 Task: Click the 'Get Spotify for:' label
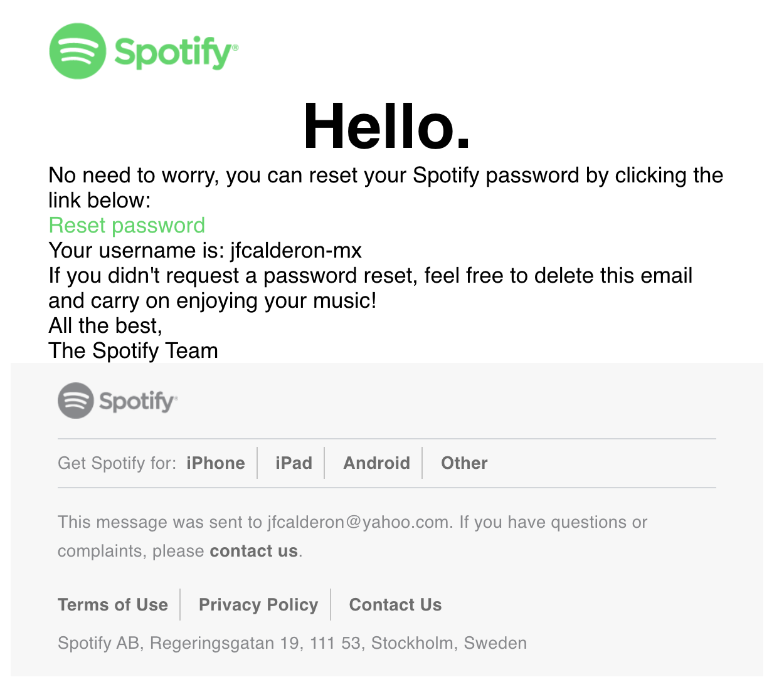[117, 463]
